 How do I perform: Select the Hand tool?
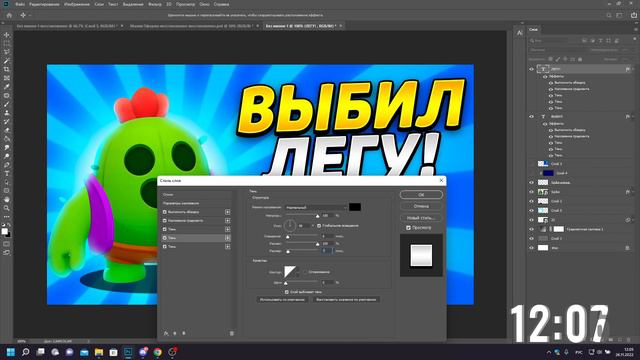click(x=7, y=200)
